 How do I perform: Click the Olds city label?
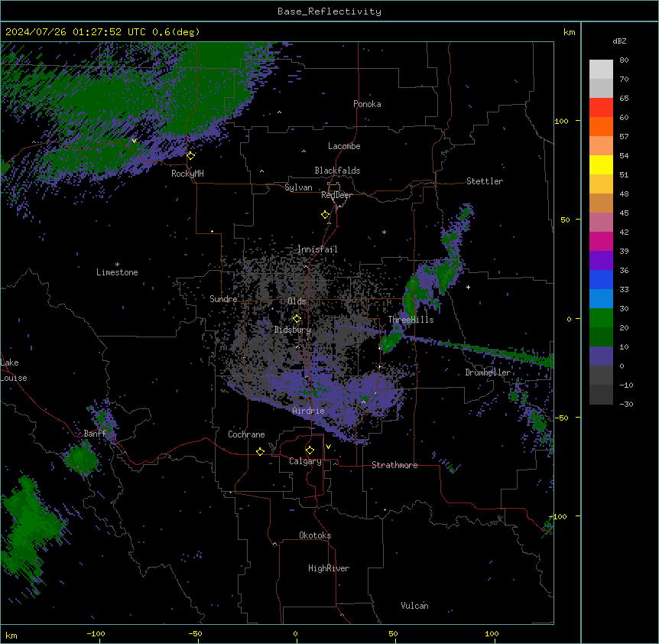click(297, 301)
